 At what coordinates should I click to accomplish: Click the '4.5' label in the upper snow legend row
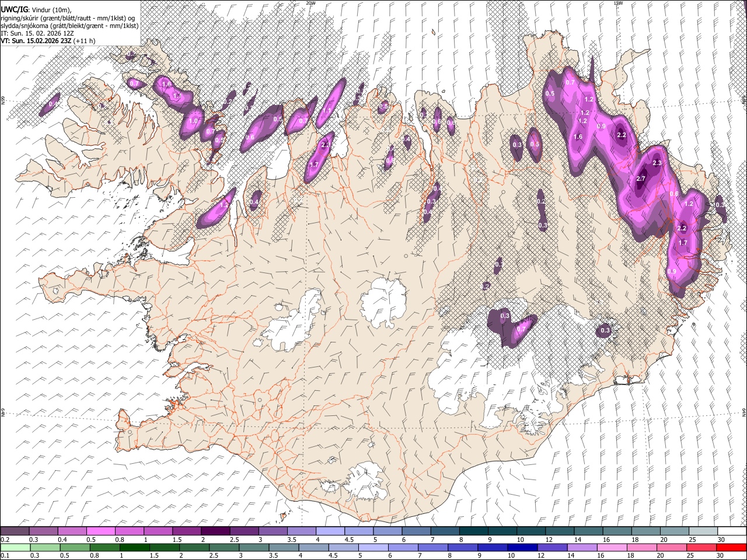[x=349, y=540]
